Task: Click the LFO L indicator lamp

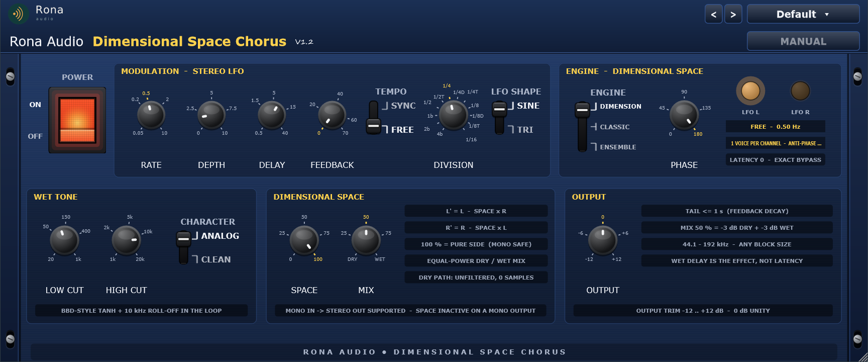Action: click(x=750, y=91)
